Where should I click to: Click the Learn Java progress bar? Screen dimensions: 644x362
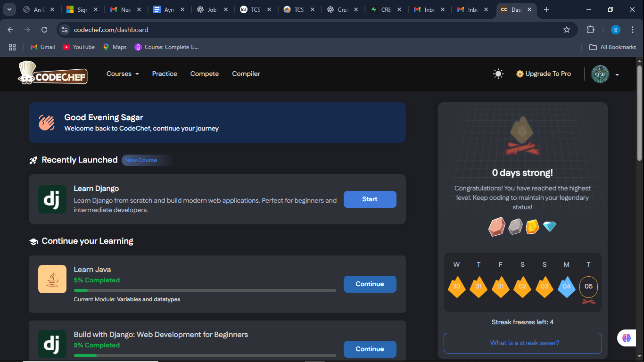point(205,290)
